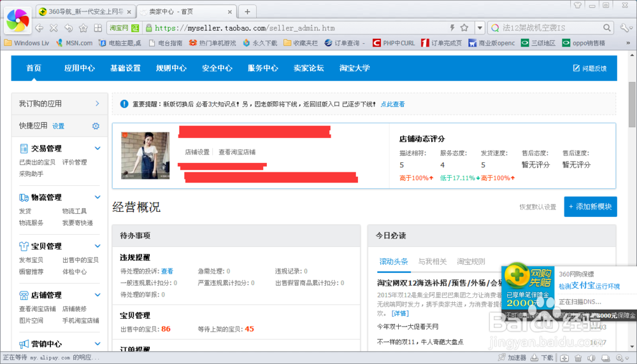The image size is (637, 364).
Task: Click the address bar URL field
Action: (x=297, y=28)
